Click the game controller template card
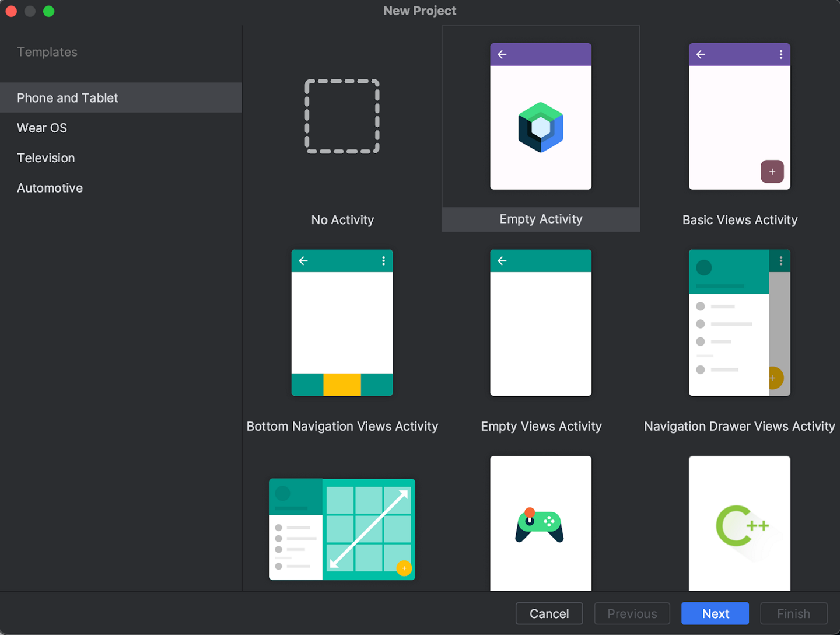The width and height of the screenshot is (840, 635). click(541, 523)
